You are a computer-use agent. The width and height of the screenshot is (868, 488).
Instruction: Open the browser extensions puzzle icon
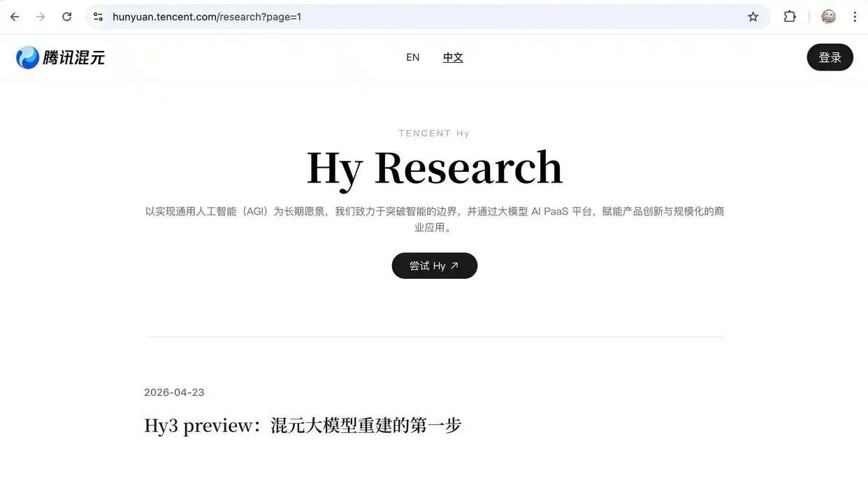[790, 17]
